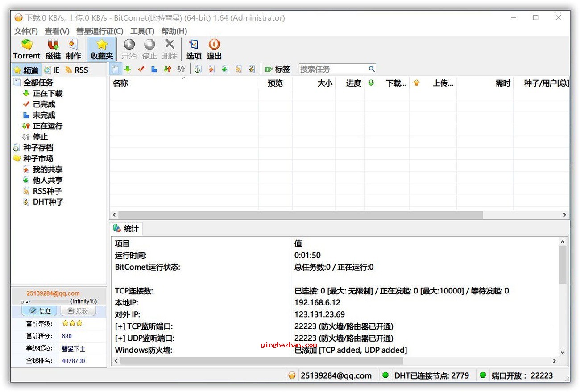Viewport: 580px width, 392px height.
Task: Click the 停止 stop toolbar button
Action: (x=149, y=49)
